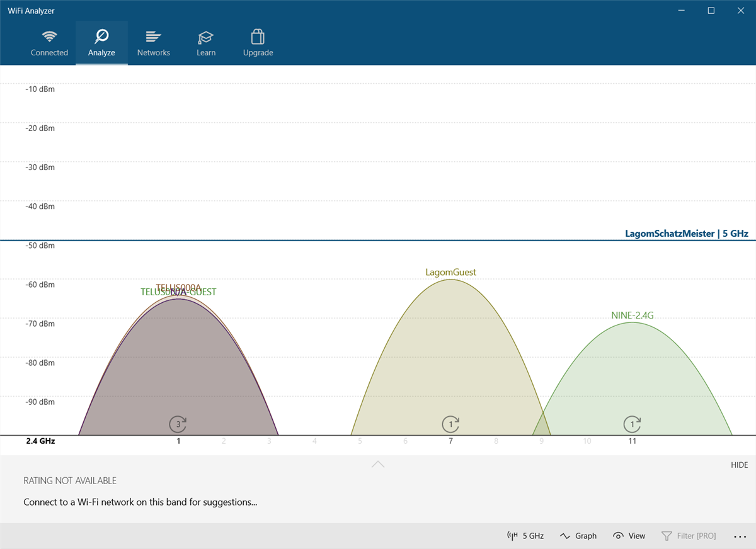
Task: Switch Graph mode in the status bar
Action: coord(578,535)
